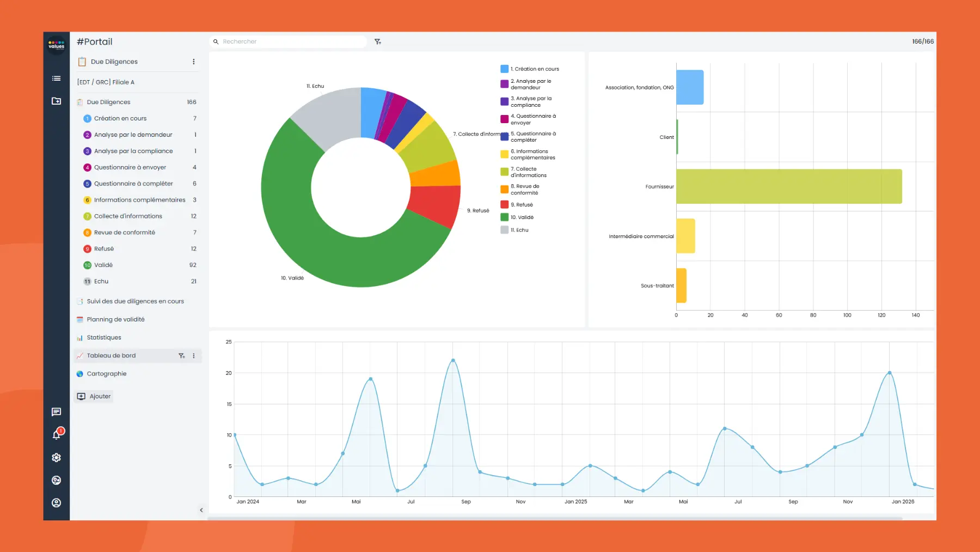Open the Statistiques panel
Image resolution: width=980 pixels, height=552 pixels.
coord(104,337)
